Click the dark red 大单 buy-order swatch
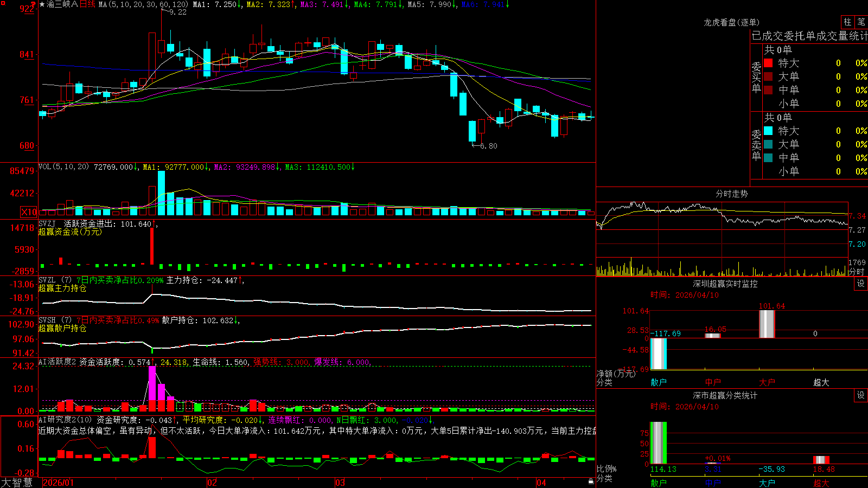The height and width of the screenshot is (488, 868). 768,76
